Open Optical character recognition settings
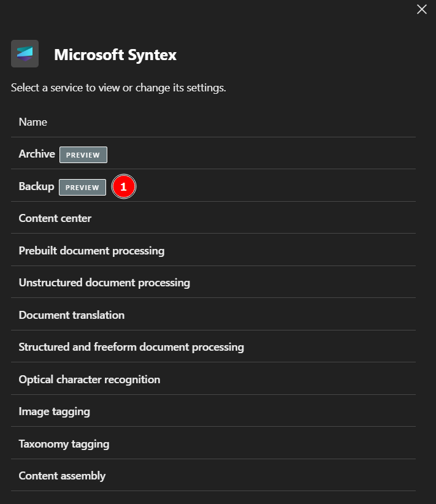Image resolution: width=436 pixels, height=504 pixels. [90, 380]
